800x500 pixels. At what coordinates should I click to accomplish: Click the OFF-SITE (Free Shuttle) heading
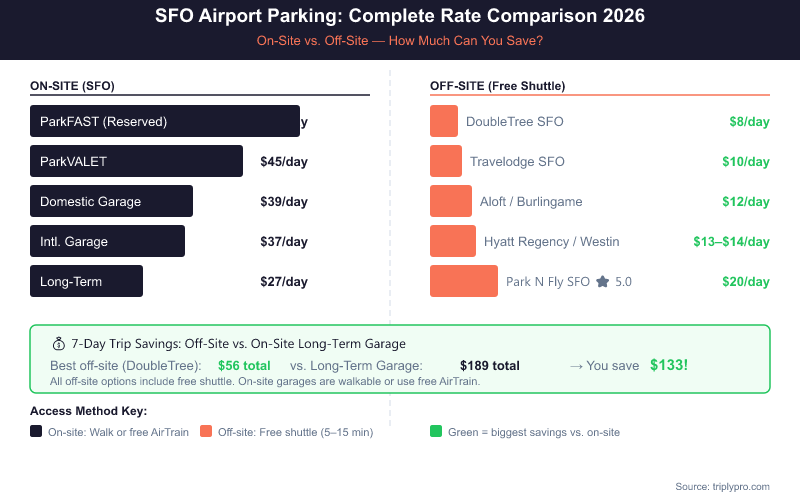click(497, 86)
